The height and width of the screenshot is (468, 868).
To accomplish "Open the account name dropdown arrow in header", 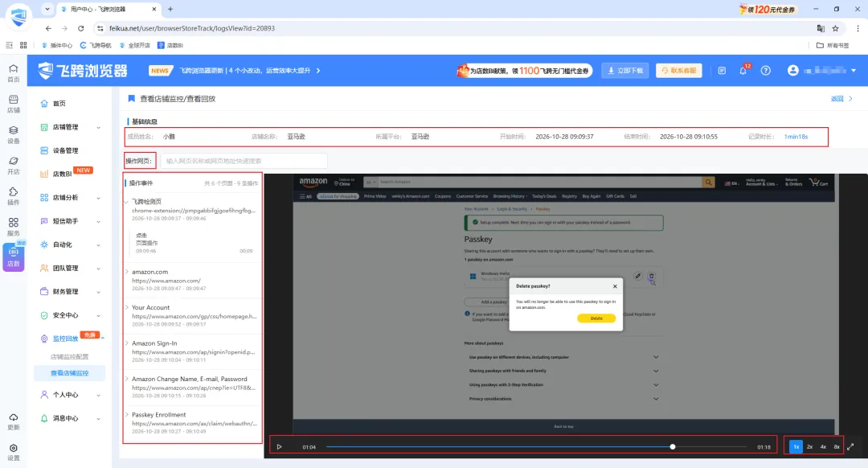I will coord(854,70).
